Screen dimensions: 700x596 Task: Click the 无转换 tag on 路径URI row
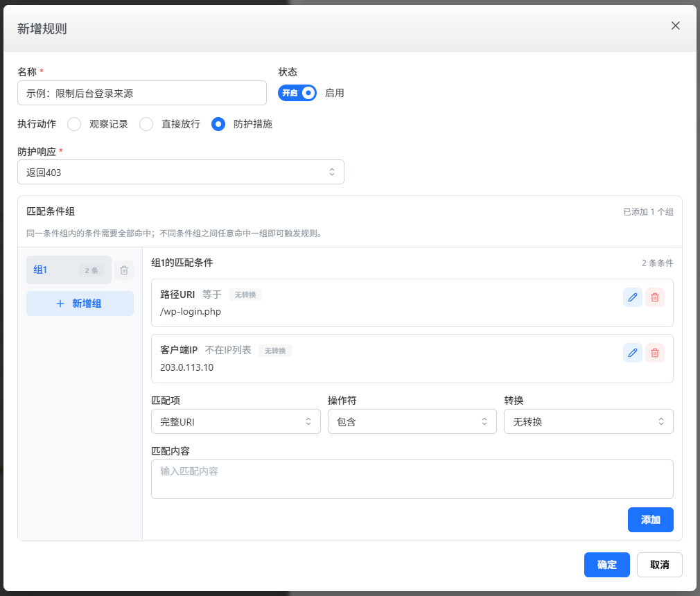[245, 295]
